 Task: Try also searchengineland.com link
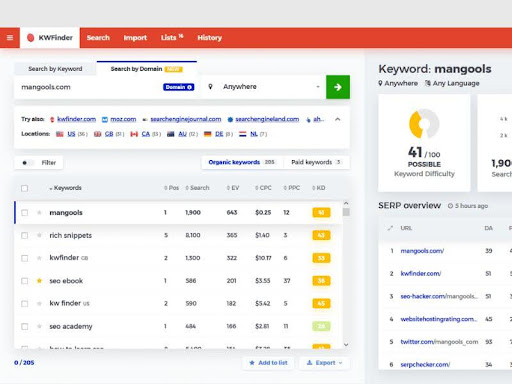tap(267, 119)
